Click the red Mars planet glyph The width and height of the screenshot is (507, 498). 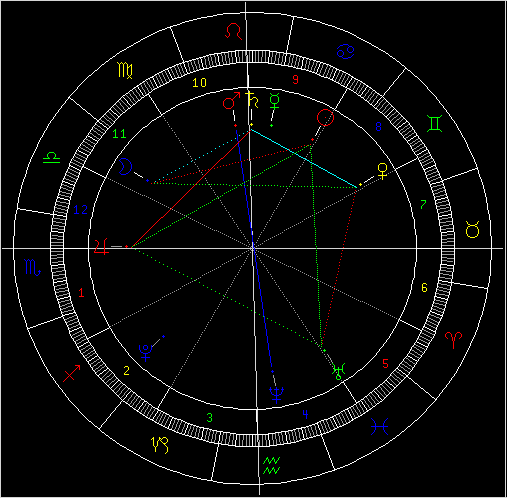click(231, 101)
